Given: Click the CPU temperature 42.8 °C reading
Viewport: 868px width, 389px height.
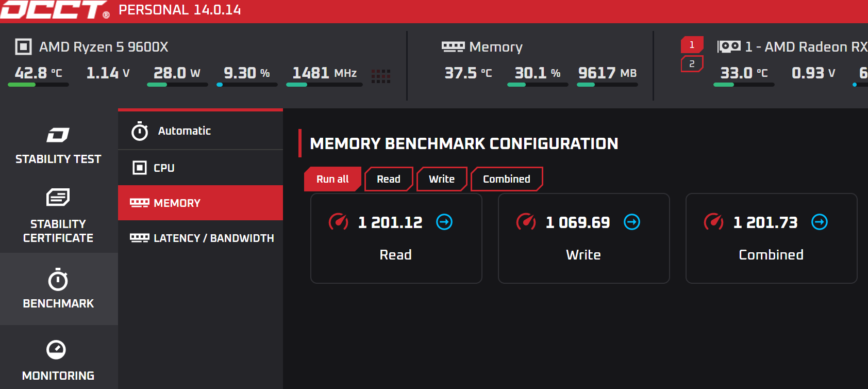Looking at the screenshot, I should 39,73.
